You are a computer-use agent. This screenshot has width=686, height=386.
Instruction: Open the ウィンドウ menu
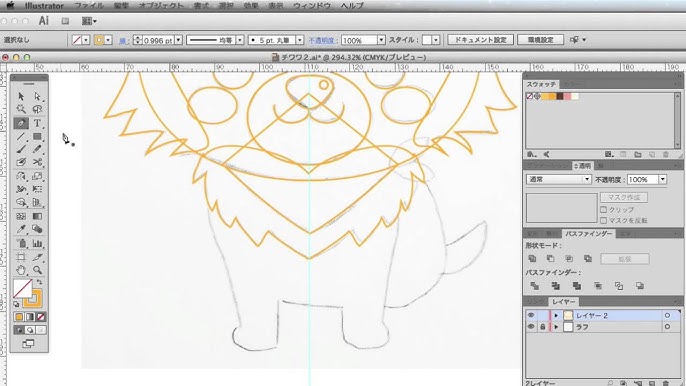tap(312, 6)
